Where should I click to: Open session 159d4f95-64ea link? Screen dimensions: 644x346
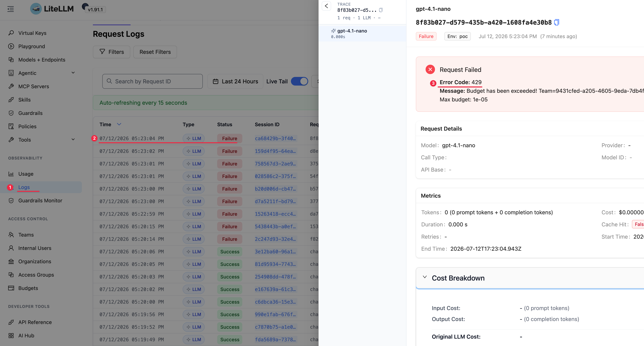(x=276, y=151)
